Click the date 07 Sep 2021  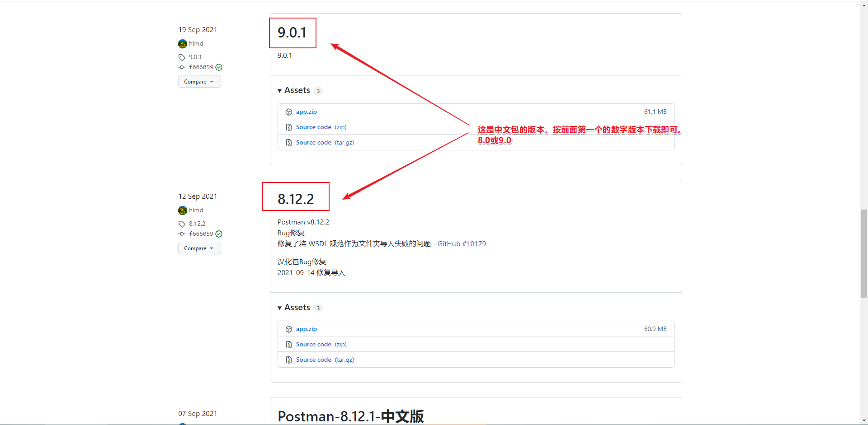[198, 414]
